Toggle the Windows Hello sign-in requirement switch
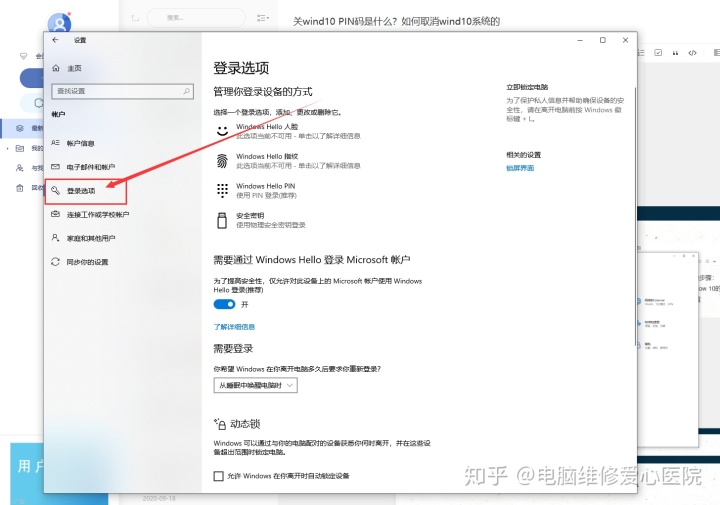 pos(224,304)
